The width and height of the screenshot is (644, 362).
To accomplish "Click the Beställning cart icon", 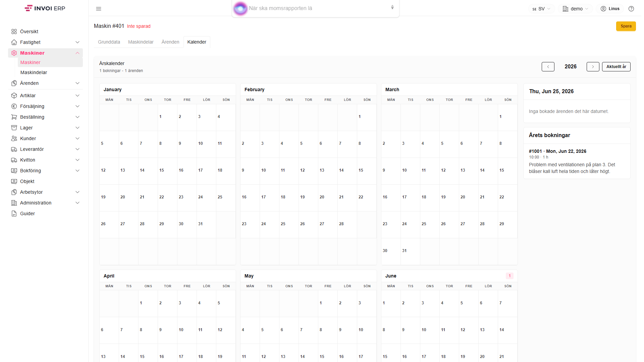I will [14, 117].
